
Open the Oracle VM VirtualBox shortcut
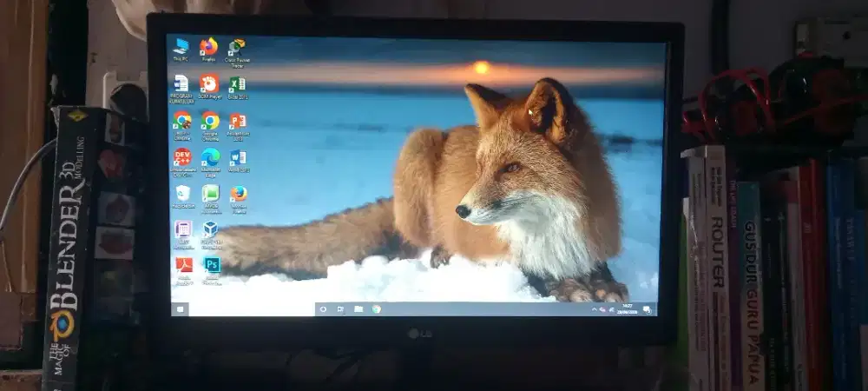tap(210, 230)
